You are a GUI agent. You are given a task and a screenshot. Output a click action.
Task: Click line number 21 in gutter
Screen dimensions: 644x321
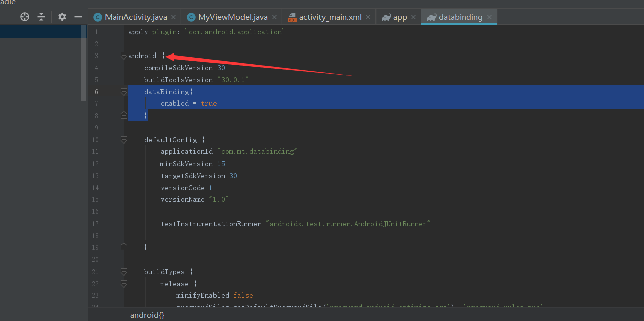coord(96,272)
